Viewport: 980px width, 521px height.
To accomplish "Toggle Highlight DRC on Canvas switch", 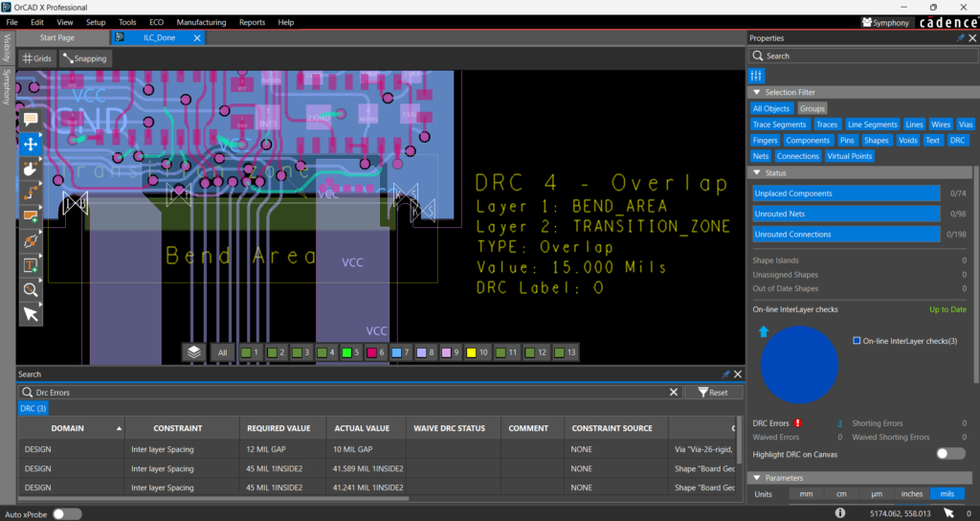I will click(x=950, y=454).
